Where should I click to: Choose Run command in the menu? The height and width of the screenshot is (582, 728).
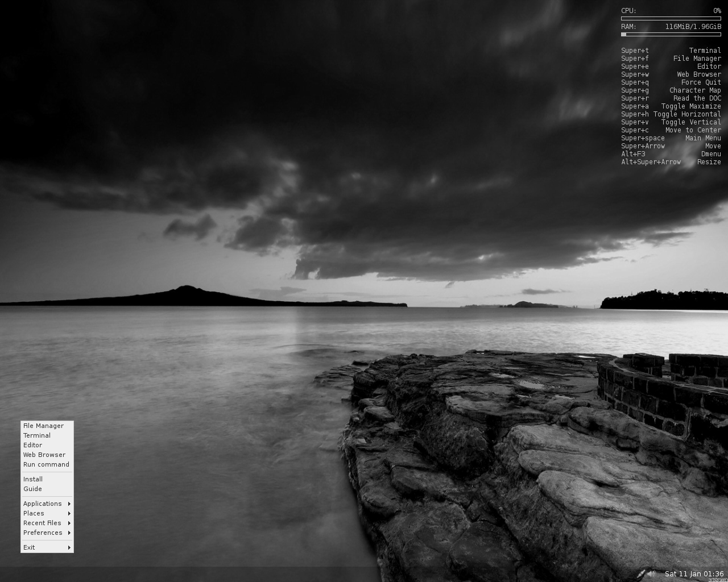[x=47, y=464]
